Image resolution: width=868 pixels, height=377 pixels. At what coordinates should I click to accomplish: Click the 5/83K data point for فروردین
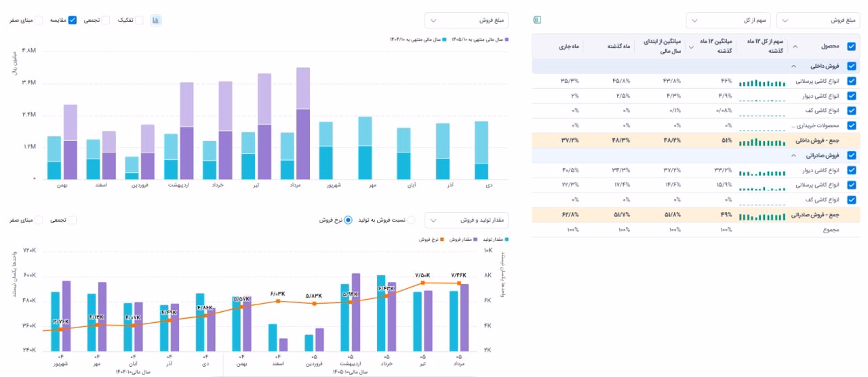coord(314,304)
